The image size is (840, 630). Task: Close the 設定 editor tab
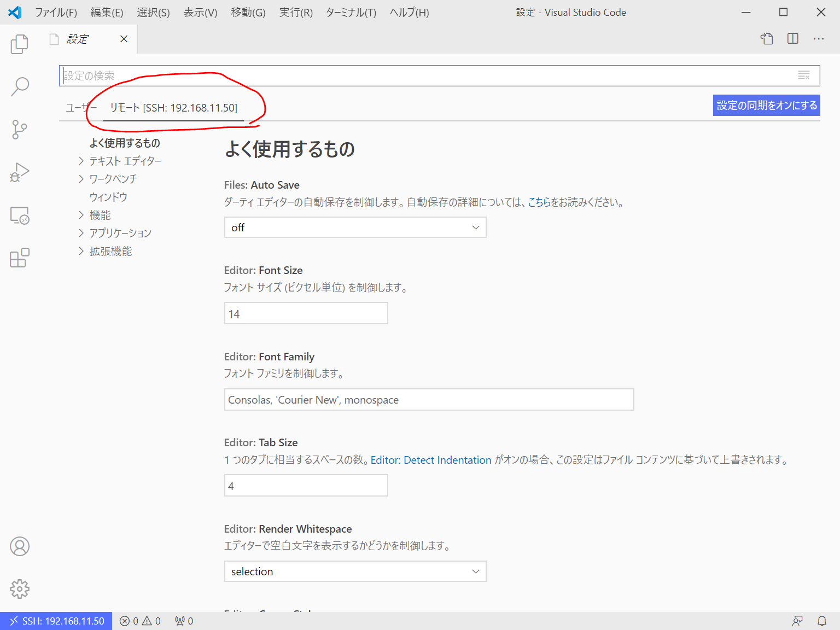click(124, 39)
